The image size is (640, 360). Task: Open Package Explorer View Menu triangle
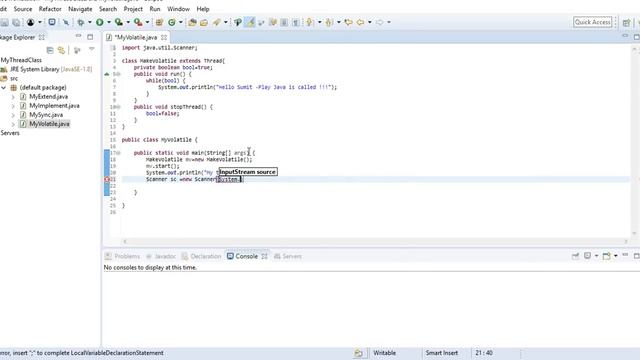(91, 49)
